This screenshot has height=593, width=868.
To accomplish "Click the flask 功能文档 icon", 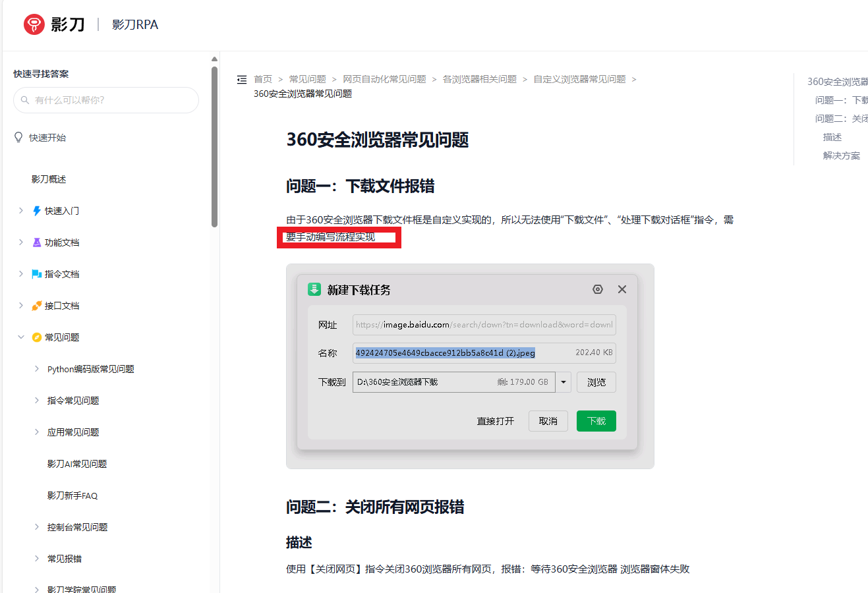I will tap(37, 242).
